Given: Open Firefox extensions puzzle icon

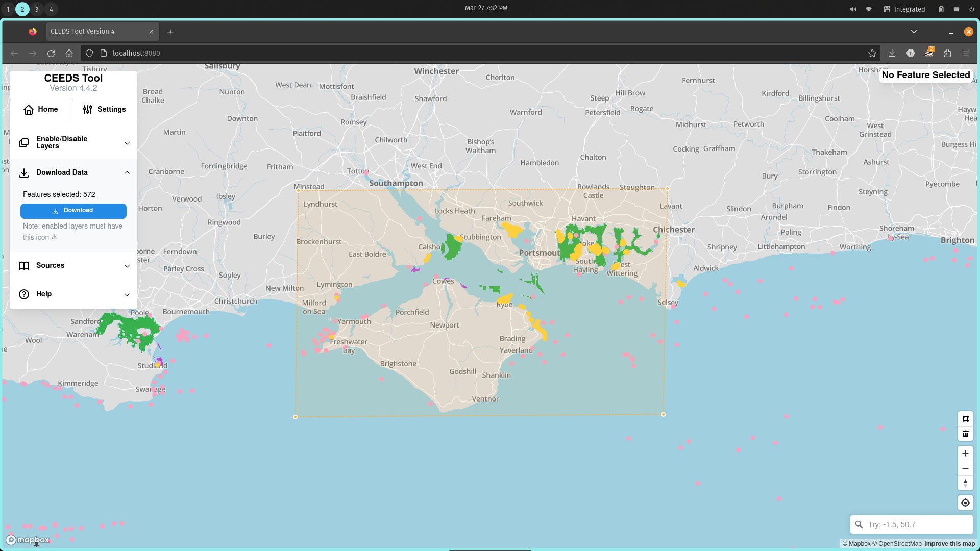Looking at the screenshot, I should pos(947,53).
